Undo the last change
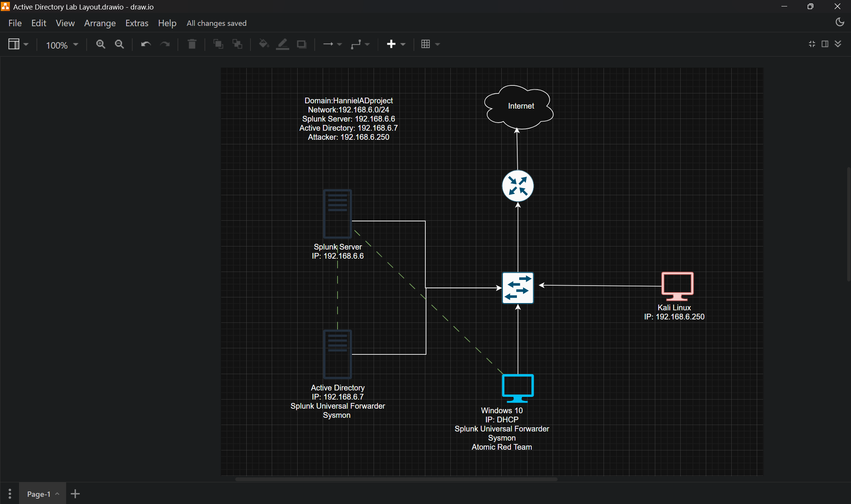The height and width of the screenshot is (504, 851). point(146,44)
